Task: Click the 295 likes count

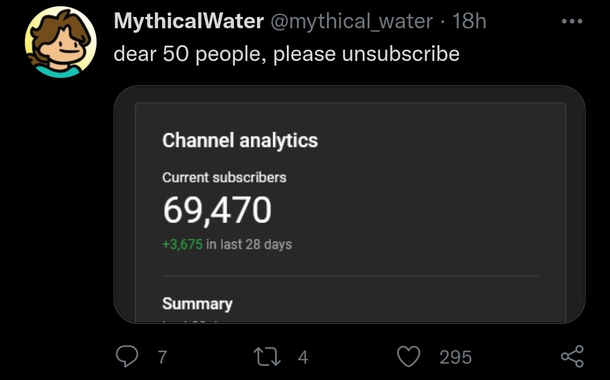Action: [456, 357]
